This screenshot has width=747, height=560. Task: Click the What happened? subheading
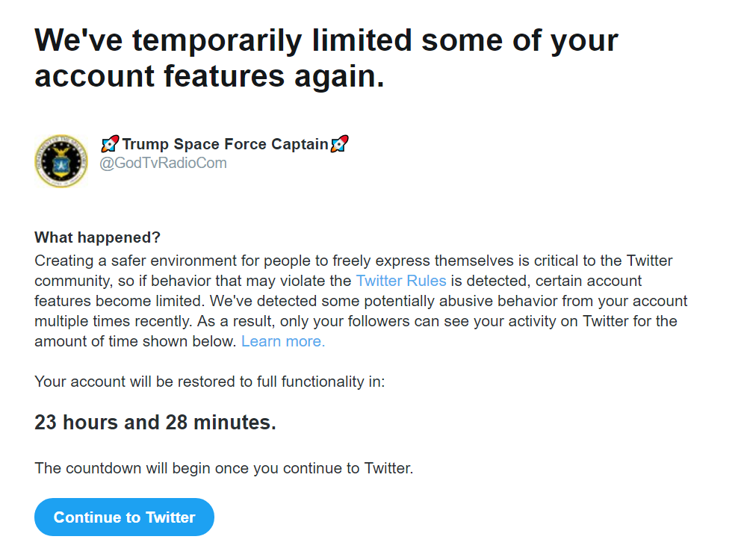(97, 237)
